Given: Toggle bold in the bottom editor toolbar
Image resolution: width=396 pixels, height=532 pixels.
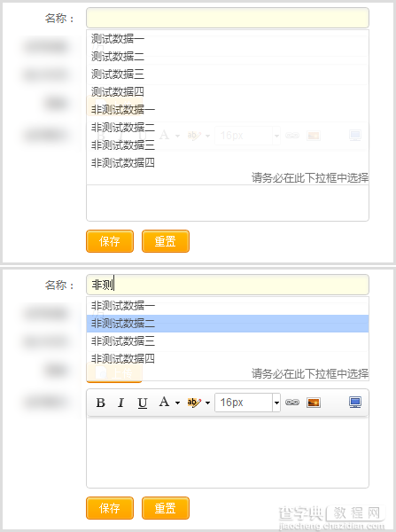Looking at the screenshot, I should [101, 403].
